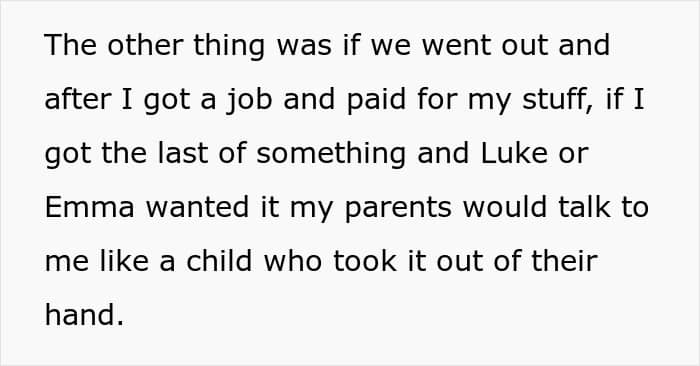Click the word 'Luke' in the paragraph

(x=514, y=153)
